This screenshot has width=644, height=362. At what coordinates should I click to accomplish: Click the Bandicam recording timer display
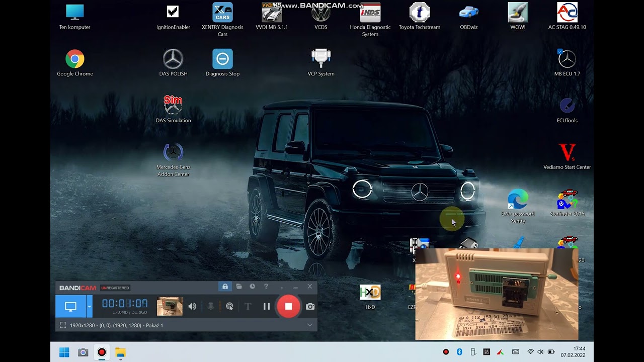tap(125, 303)
